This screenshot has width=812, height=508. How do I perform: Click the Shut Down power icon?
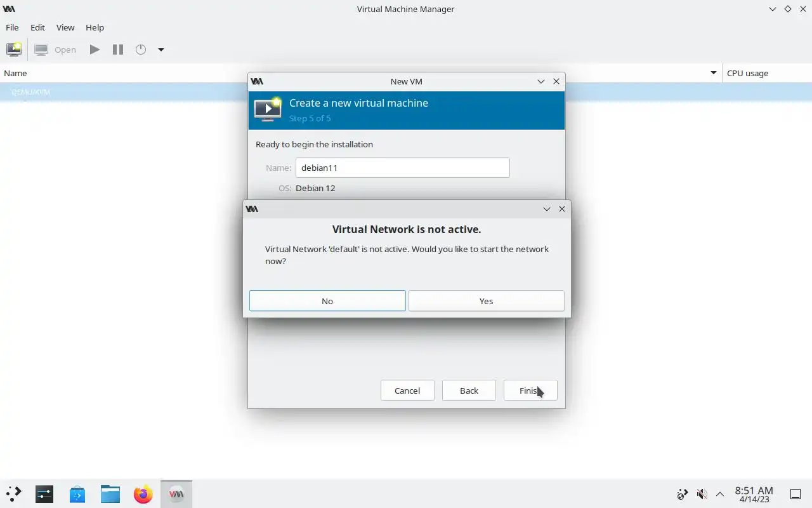(141, 50)
